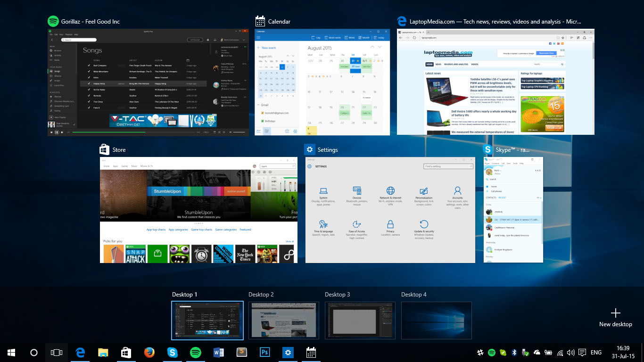Select the CONTACTS tab in Skype window

click(491, 197)
